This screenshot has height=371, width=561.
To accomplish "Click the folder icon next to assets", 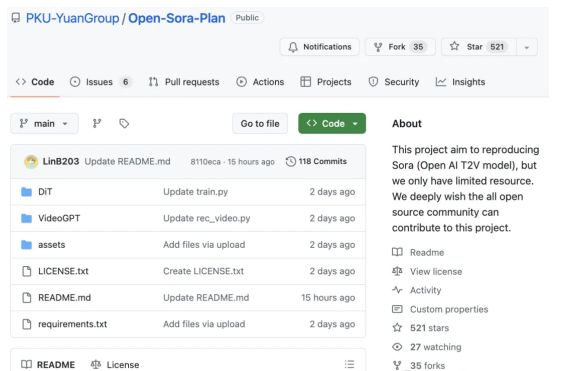I will 26,245.
